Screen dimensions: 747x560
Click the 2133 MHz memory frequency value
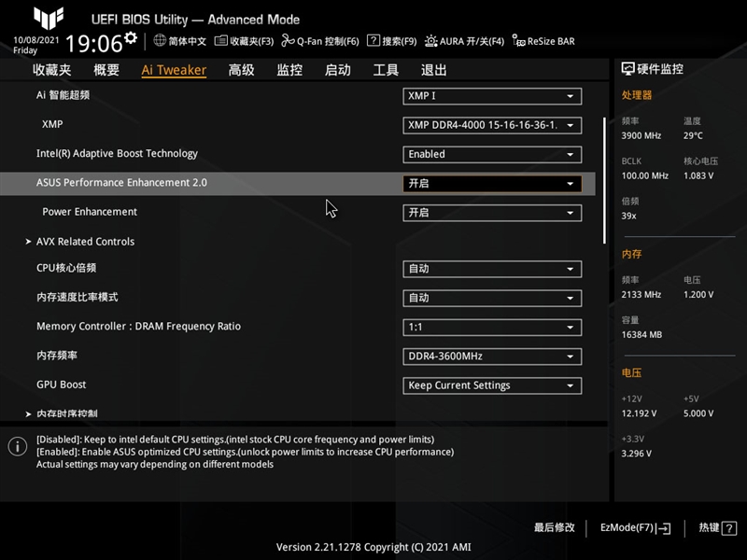641,295
